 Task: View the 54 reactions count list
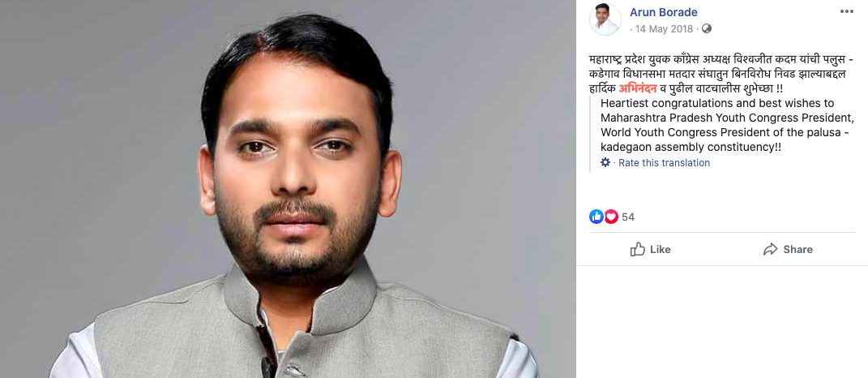(x=628, y=217)
